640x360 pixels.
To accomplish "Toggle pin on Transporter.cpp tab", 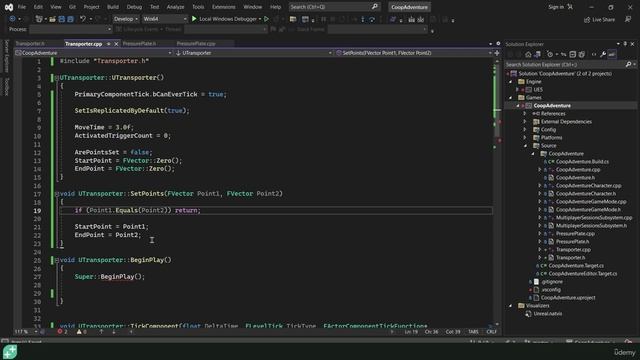I will 109,44.
